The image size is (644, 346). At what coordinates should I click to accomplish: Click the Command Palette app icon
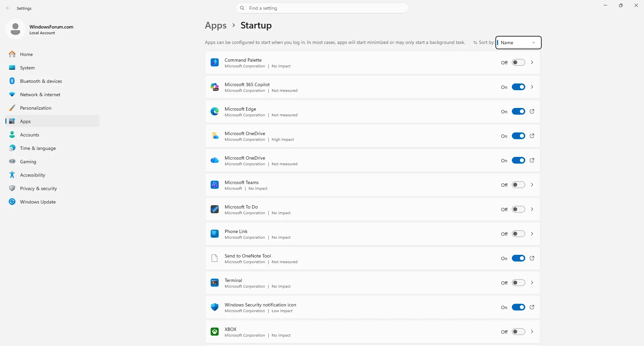215,63
